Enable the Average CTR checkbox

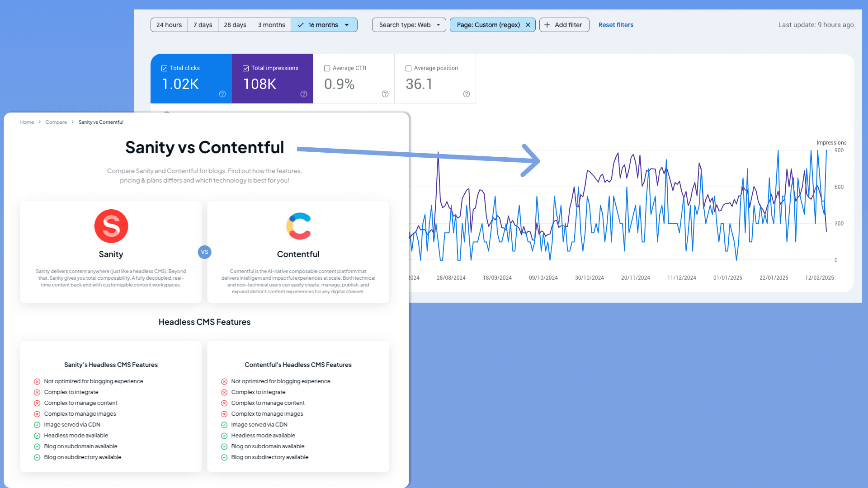tap(327, 68)
